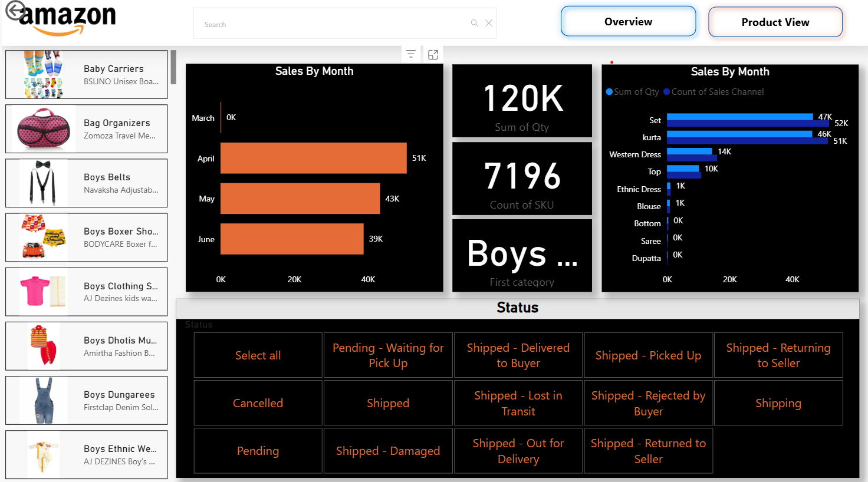
Task: Click the focus mode expand icon
Action: pos(433,54)
